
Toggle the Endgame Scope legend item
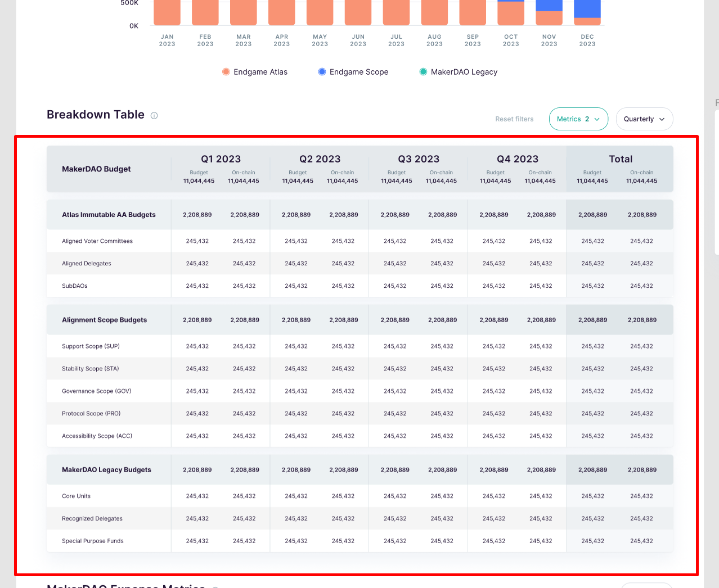(x=353, y=72)
